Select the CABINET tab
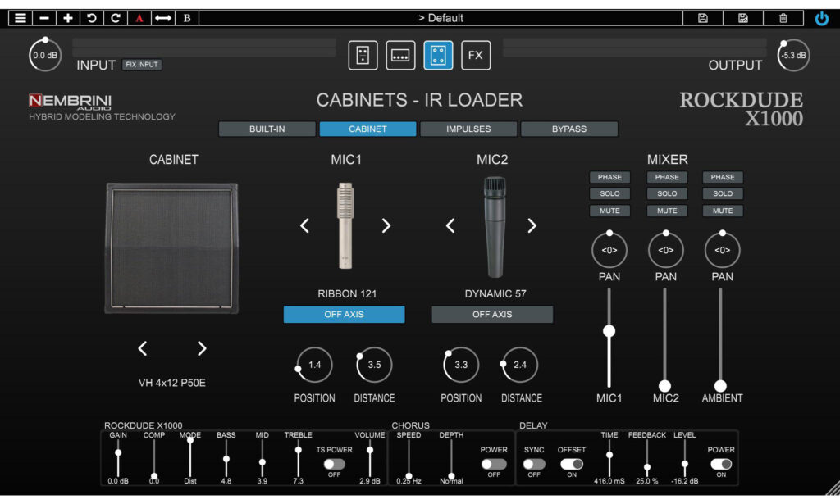840x504 pixels. click(367, 129)
